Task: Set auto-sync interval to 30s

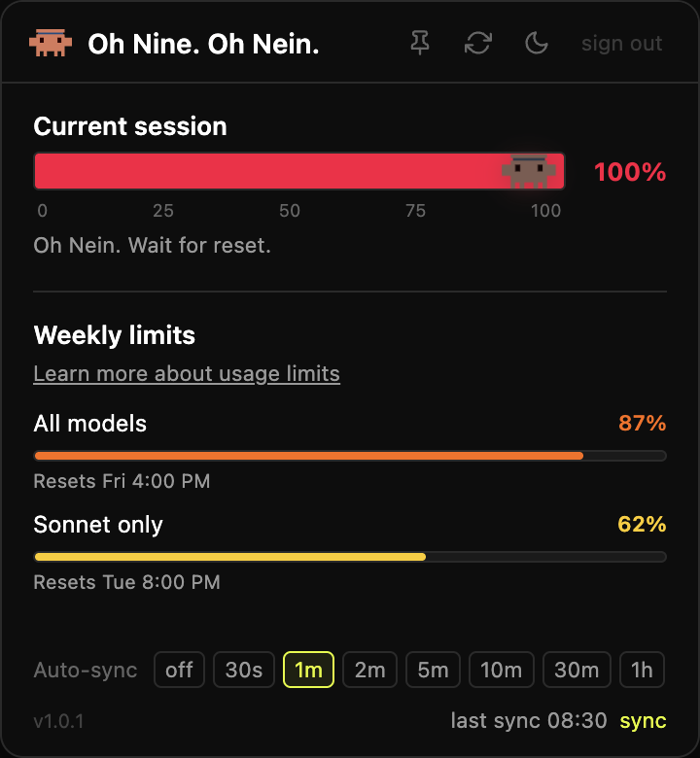Action: (x=244, y=670)
